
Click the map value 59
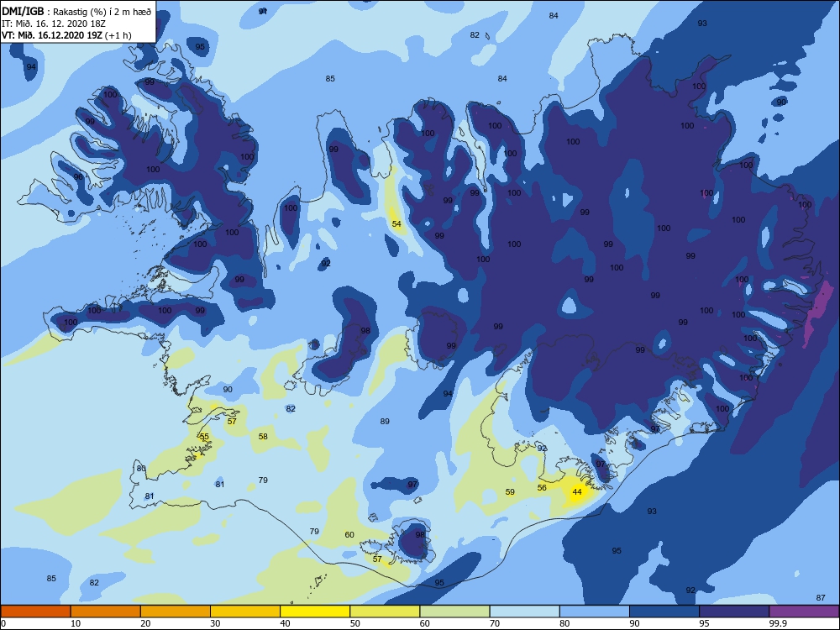tap(510, 491)
